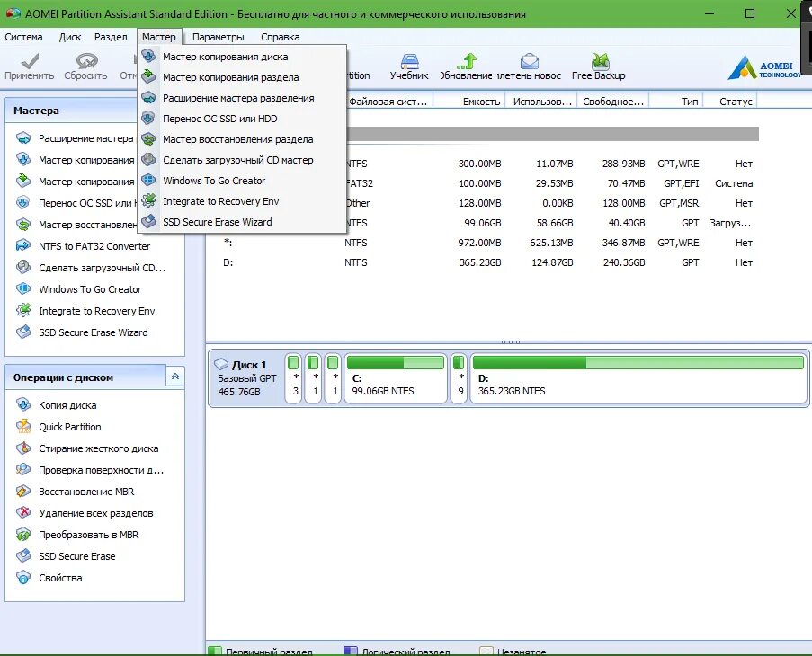Select the small partition block labeled 9
The width and height of the screenshot is (812, 656).
(x=459, y=378)
